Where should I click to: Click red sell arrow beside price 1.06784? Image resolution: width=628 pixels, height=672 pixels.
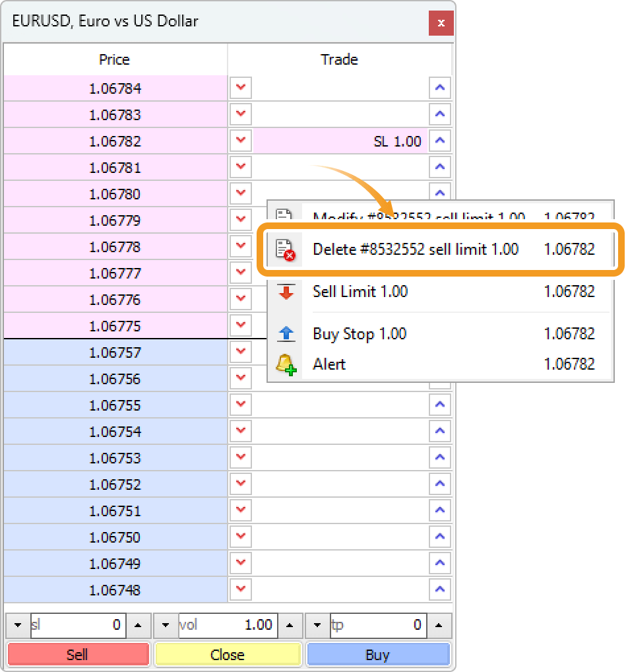pyautogui.click(x=240, y=88)
